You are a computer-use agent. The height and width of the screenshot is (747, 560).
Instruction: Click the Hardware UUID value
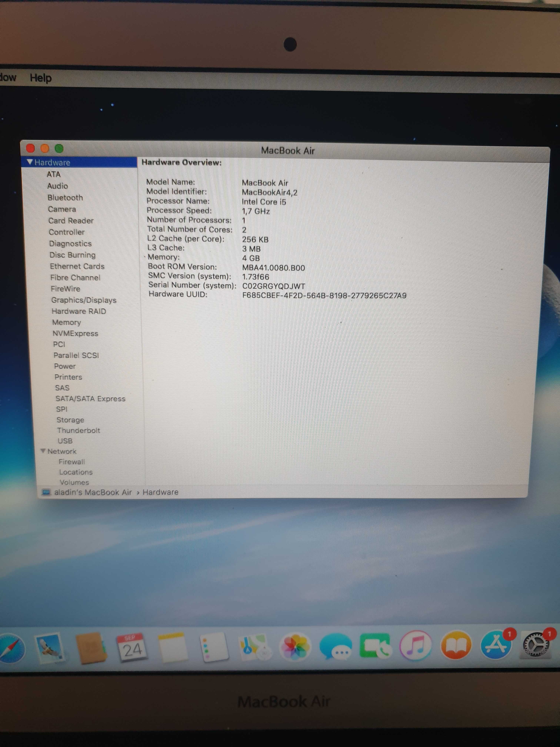click(324, 296)
